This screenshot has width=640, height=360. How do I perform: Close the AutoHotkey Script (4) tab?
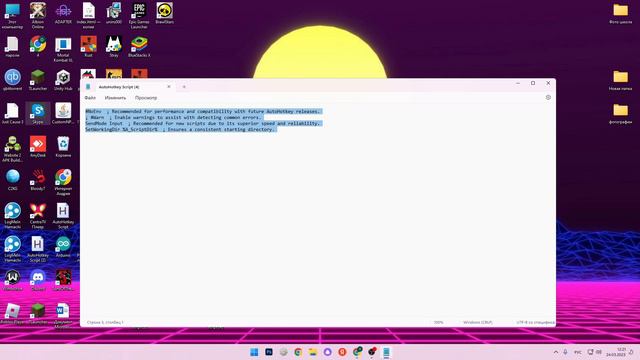169,87
